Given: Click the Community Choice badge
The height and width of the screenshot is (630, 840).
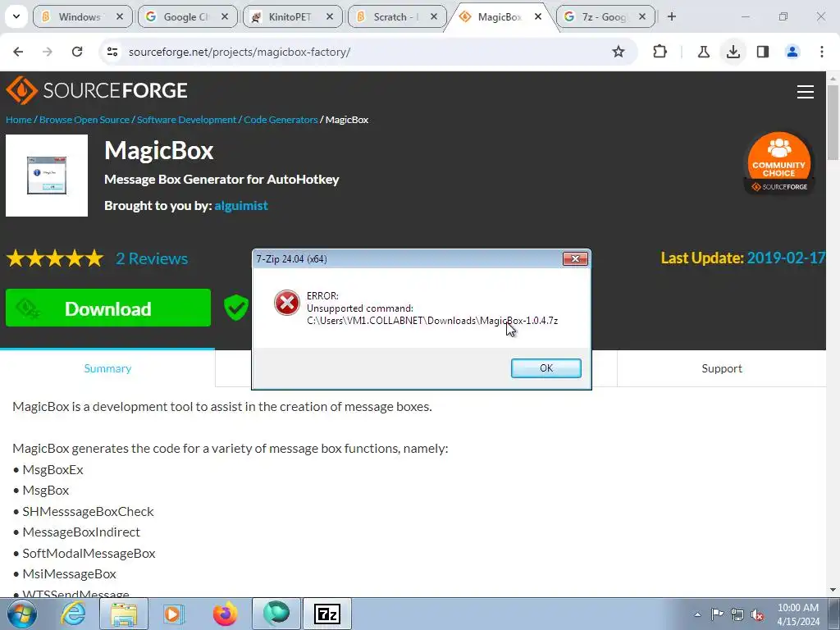Looking at the screenshot, I should pos(779,163).
